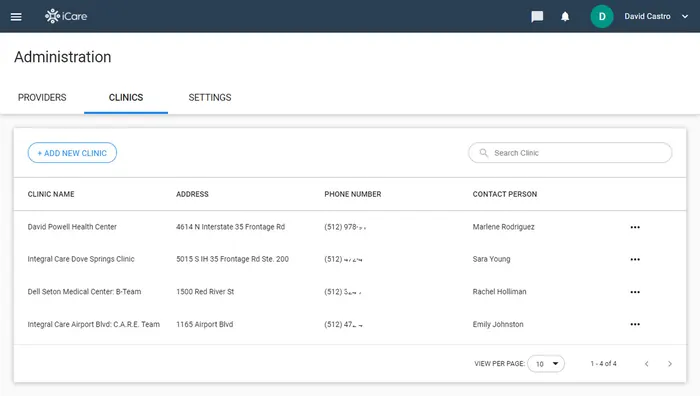700x396 pixels.
Task: Select Dell Seton Medical Center: B-Team
Action: [84, 292]
